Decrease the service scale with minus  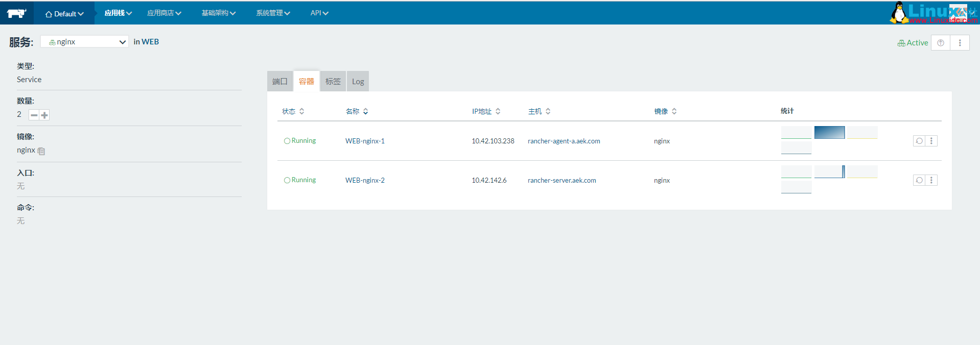tap(34, 115)
